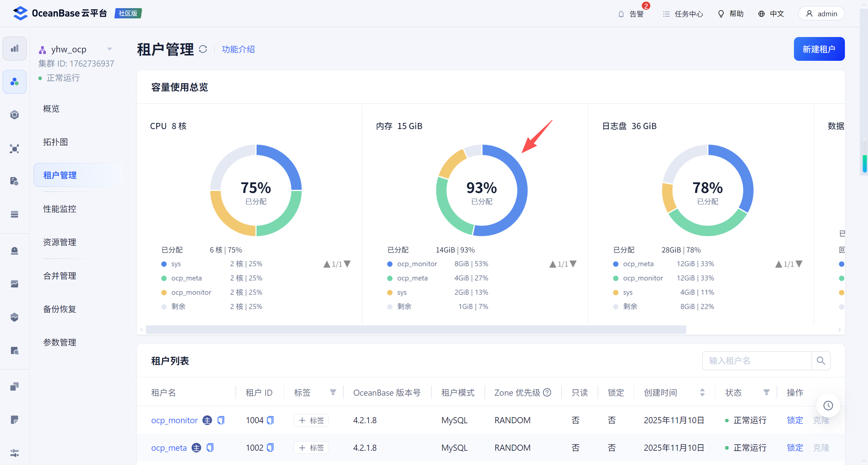Click the bar chart icon in left sidebar
The height and width of the screenshot is (465, 868).
(15, 49)
